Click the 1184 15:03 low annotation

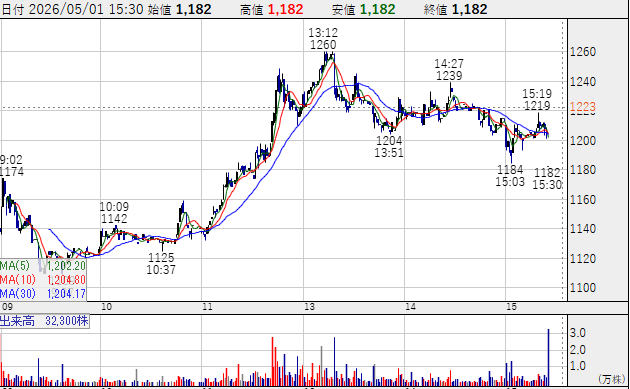[x=510, y=176]
